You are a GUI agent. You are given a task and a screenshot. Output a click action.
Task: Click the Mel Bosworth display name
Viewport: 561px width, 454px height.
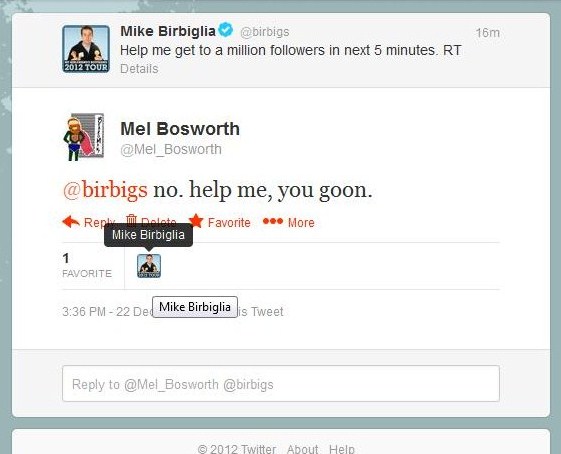[x=180, y=129]
